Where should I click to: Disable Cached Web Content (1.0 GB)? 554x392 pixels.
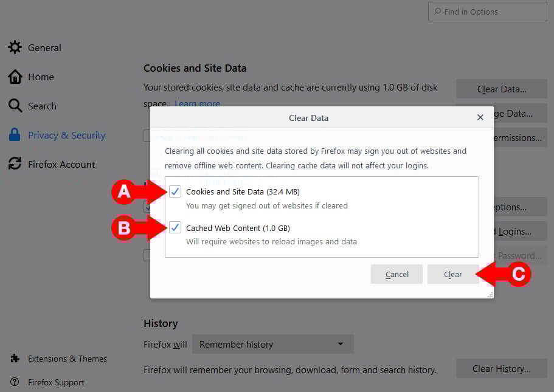175,228
